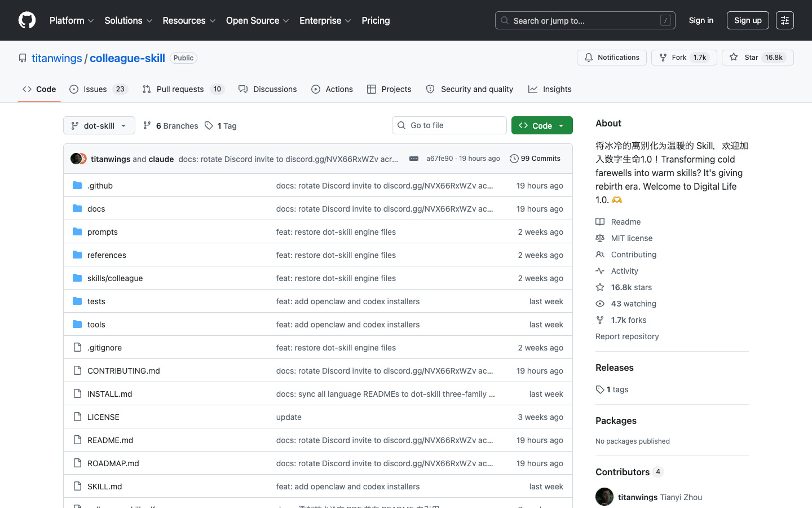Click the references folder icon
The height and width of the screenshot is (508, 812).
[x=77, y=255]
